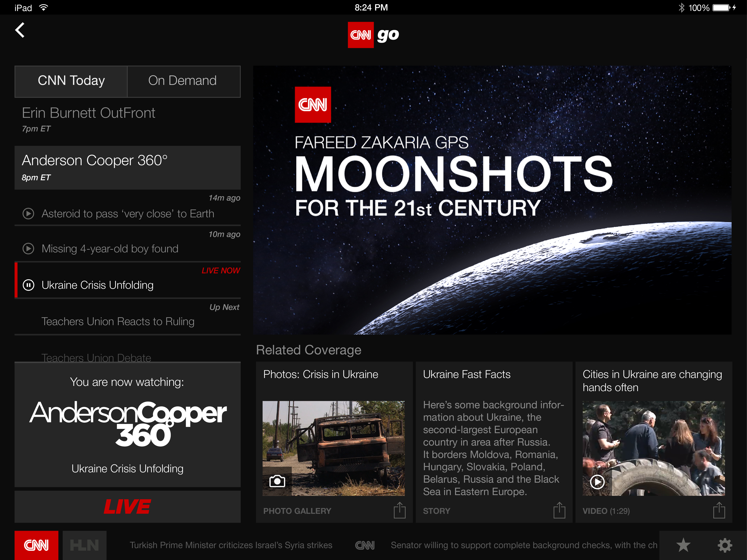Open the Senator background checks ticker headline
The height and width of the screenshot is (560, 747).
tap(524, 545)
